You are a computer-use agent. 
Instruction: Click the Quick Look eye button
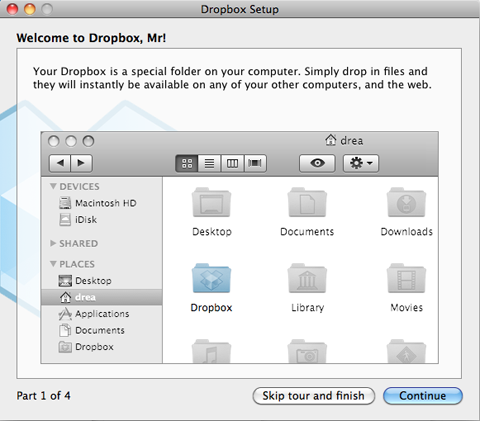pyautogui.click(x=317, y=163)
